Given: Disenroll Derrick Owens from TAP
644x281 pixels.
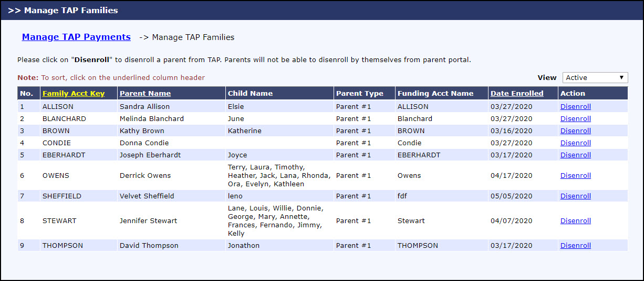Looking at the screenshot, I should pyautogui.click(x=575, y=175).
